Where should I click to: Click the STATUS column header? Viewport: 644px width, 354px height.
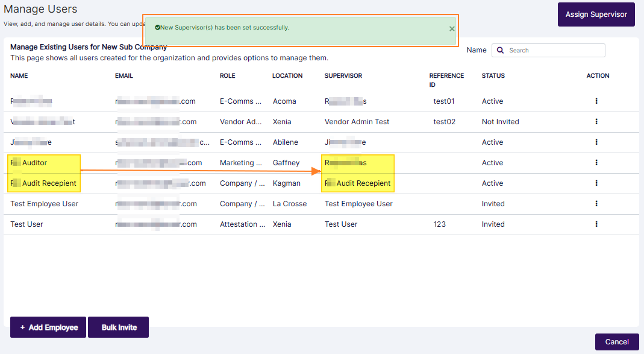pyautogui.click(x=493, y=75)
